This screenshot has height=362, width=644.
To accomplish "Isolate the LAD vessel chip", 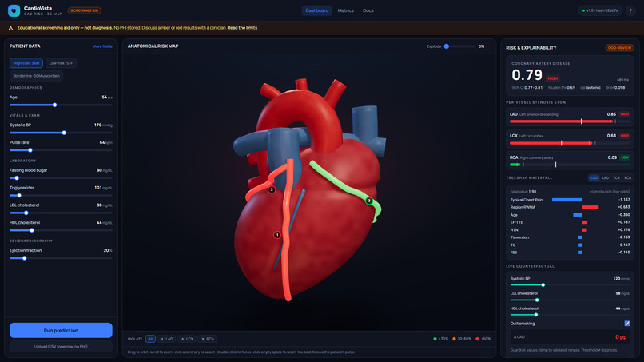I will 167,339.
